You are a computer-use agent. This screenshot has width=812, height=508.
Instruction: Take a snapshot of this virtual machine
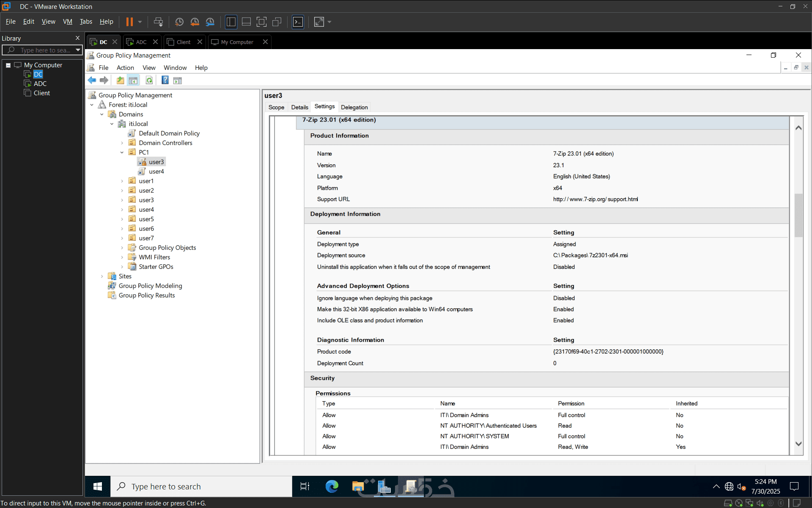179,22
